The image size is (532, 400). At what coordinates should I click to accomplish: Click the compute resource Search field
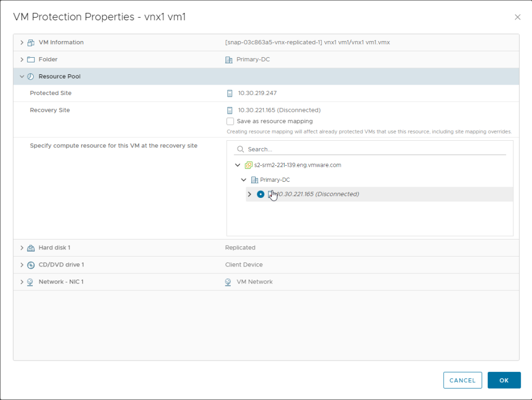[x=374, y=149]
